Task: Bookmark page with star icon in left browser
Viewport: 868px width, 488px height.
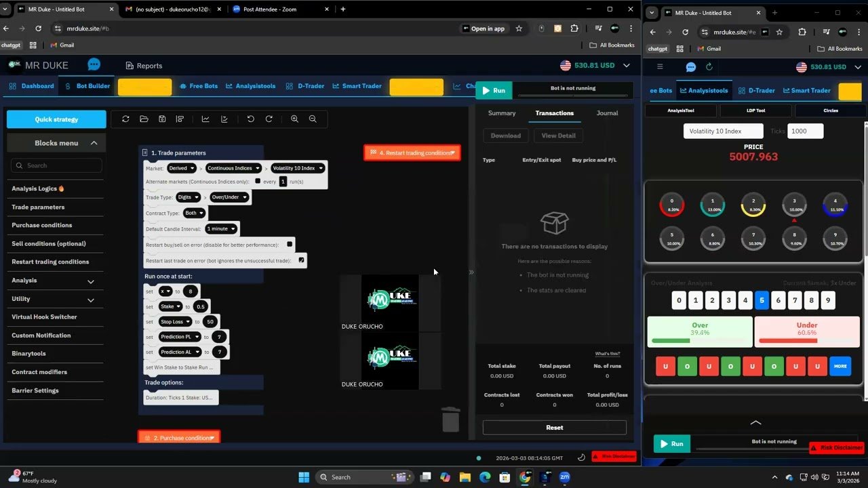Action: pos(519,28)
